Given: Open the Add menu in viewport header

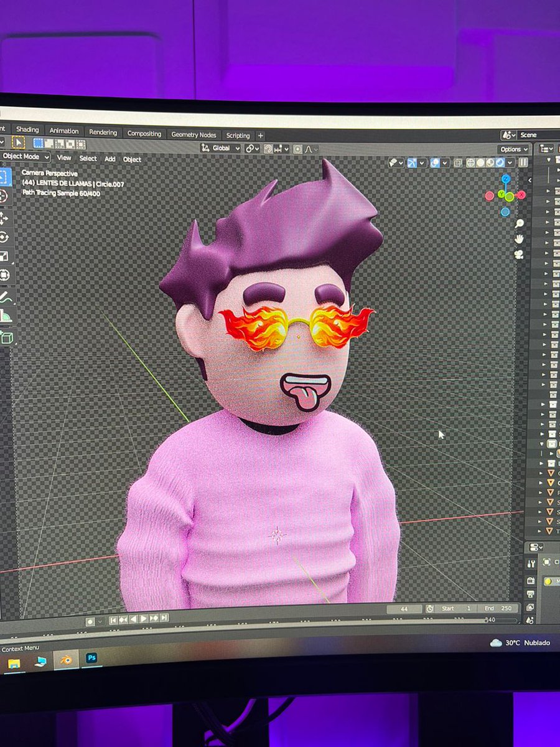Looking at the screenshot, I should click(x=110, y=159).
